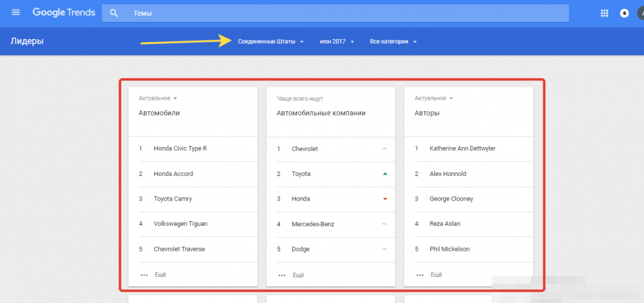The width and height of the screenshot is (644, 303).
Task: Open the Авторы card heading
Action: 427,113
